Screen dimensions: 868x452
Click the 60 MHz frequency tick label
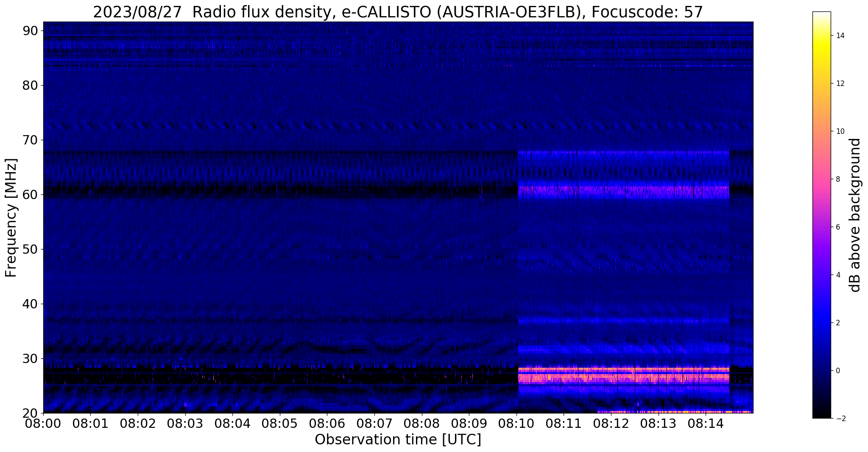pyautogui.click(x=31, y=194)
